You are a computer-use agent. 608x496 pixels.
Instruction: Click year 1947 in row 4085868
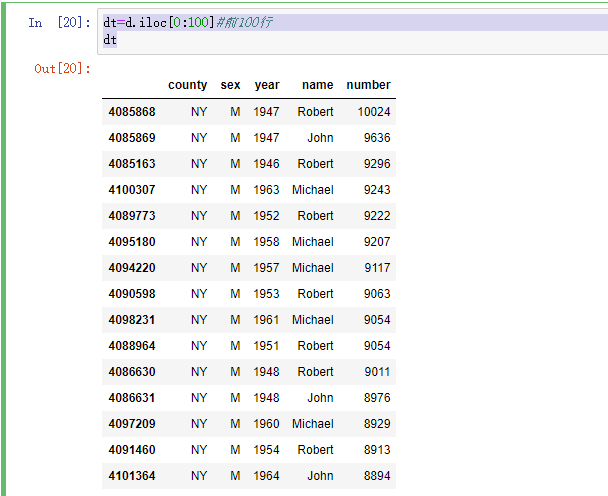(266, 112)
